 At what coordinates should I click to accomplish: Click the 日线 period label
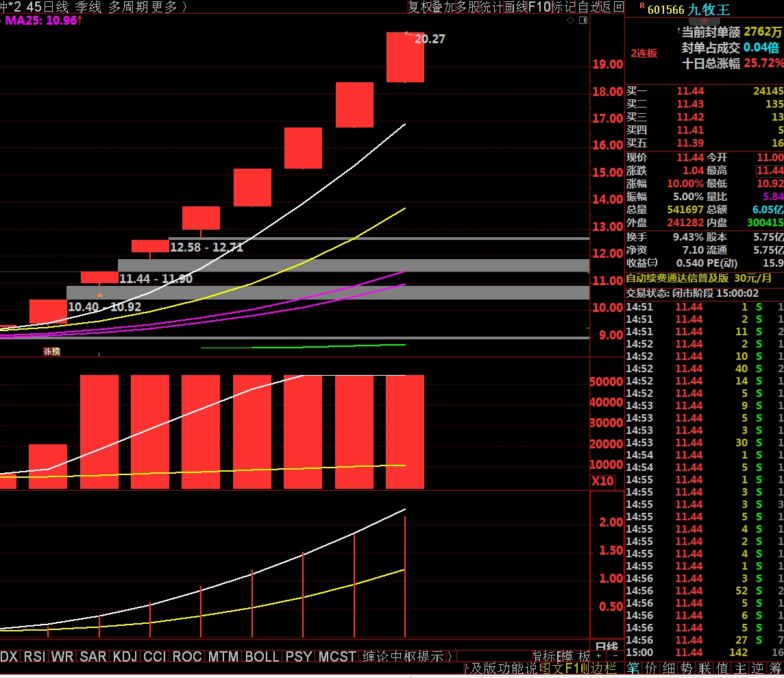[607, 645]
